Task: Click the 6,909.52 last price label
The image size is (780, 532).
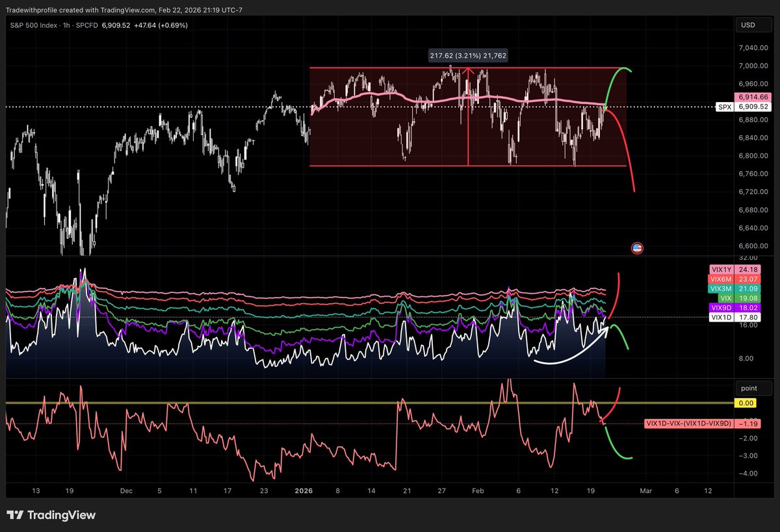Action: click(x=751, y=106)
